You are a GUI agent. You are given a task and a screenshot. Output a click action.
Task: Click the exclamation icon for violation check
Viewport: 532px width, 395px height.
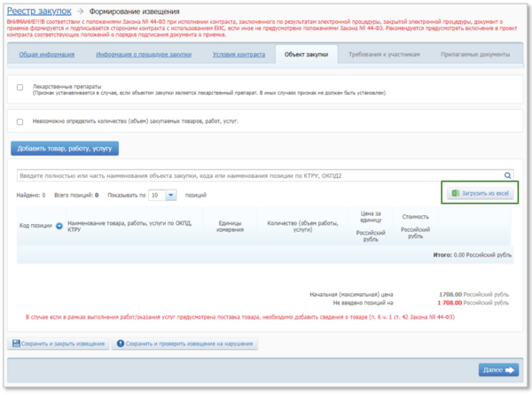121,344
